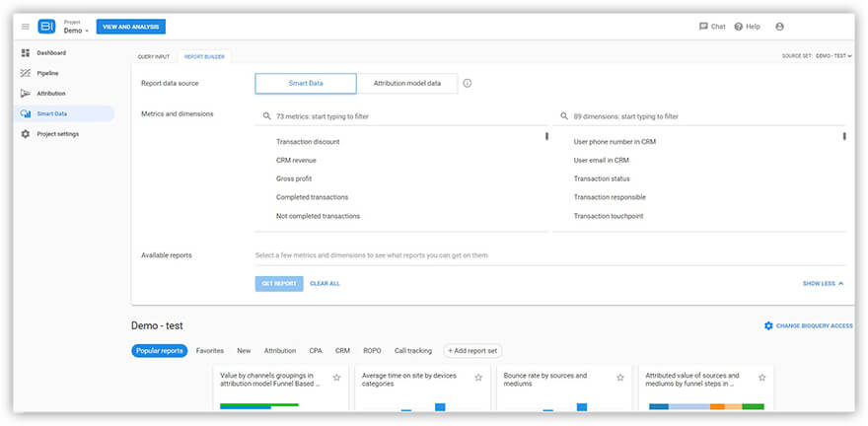This screenshot has width=868, height=426.
Task: Click the Pipeline sidebar icon
Action: click(26, 73)
